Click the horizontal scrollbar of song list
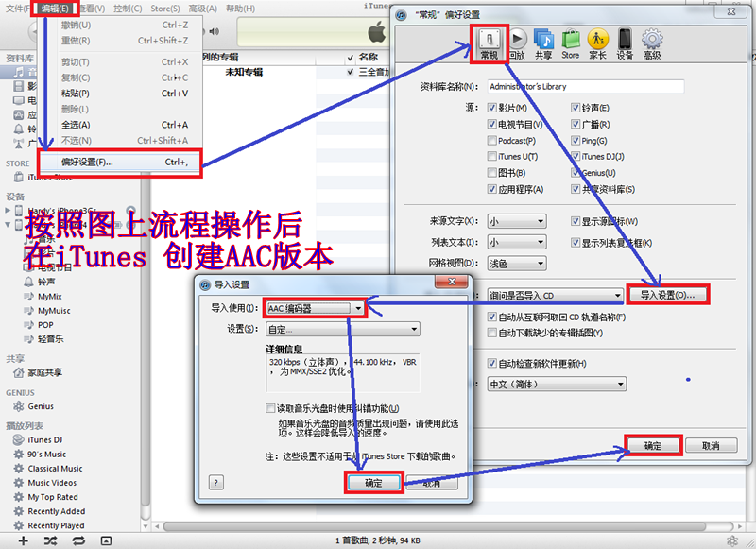The width and height of the screenshot is (756, 549). pos(434,526)
